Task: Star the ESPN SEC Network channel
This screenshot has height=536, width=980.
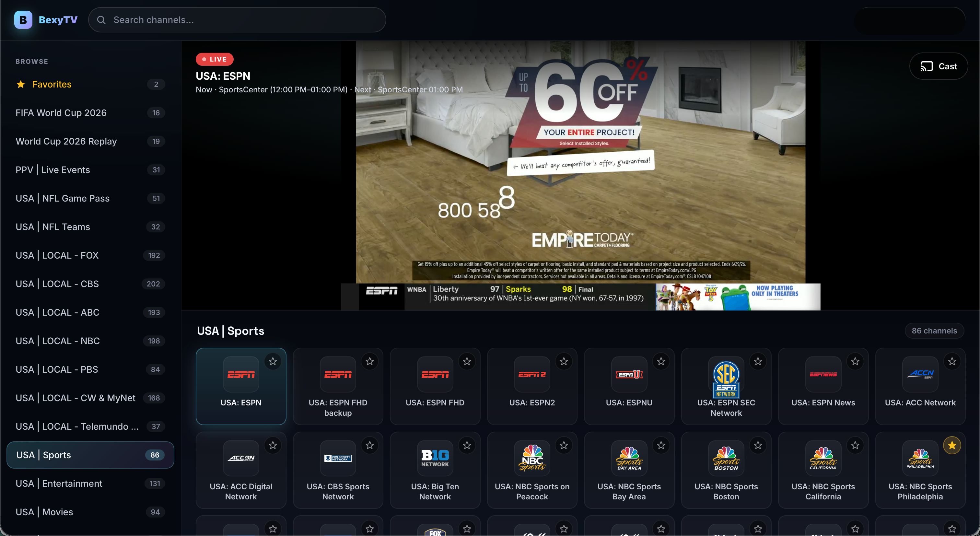Action: point(758,361)
